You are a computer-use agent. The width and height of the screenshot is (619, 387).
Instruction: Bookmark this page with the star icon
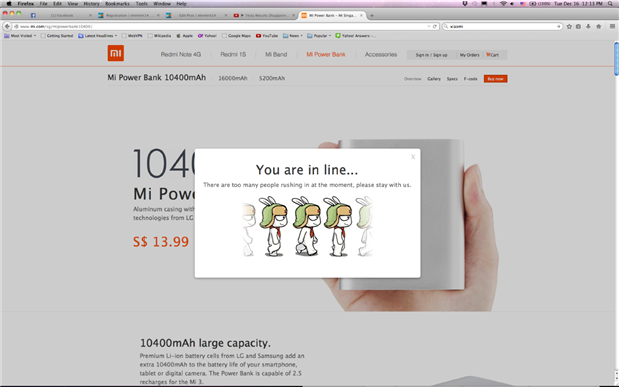pos(569,26)
